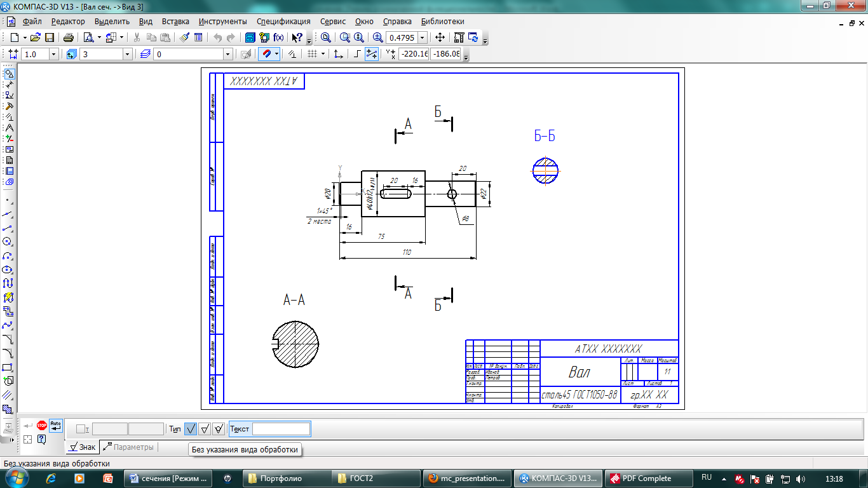Open the view number 3 dropdown
This screenshot has height=488, width=868.
coord(127,54)
